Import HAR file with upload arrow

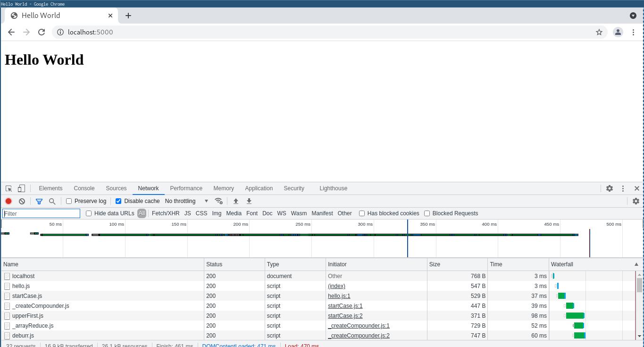pos(236,201)
